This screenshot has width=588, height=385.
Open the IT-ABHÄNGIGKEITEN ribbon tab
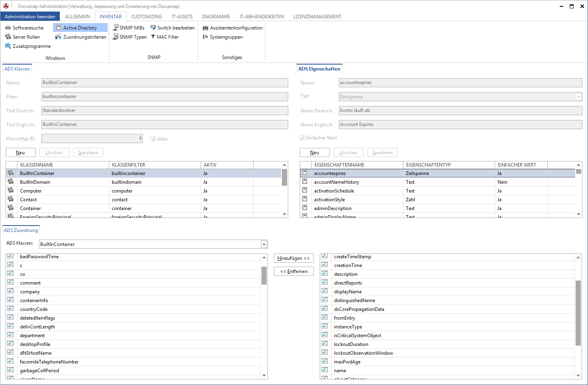click(262, 17)
